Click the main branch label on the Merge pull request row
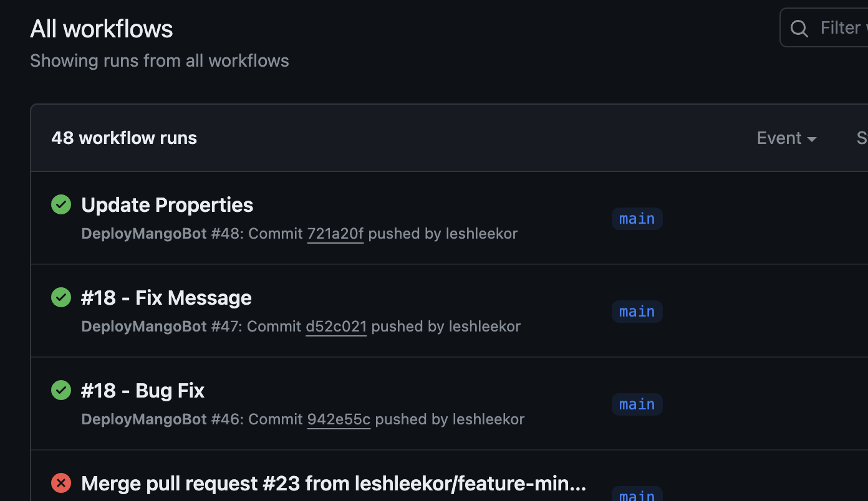The width and height of the screenshot is (868, 501). [637, 495]
